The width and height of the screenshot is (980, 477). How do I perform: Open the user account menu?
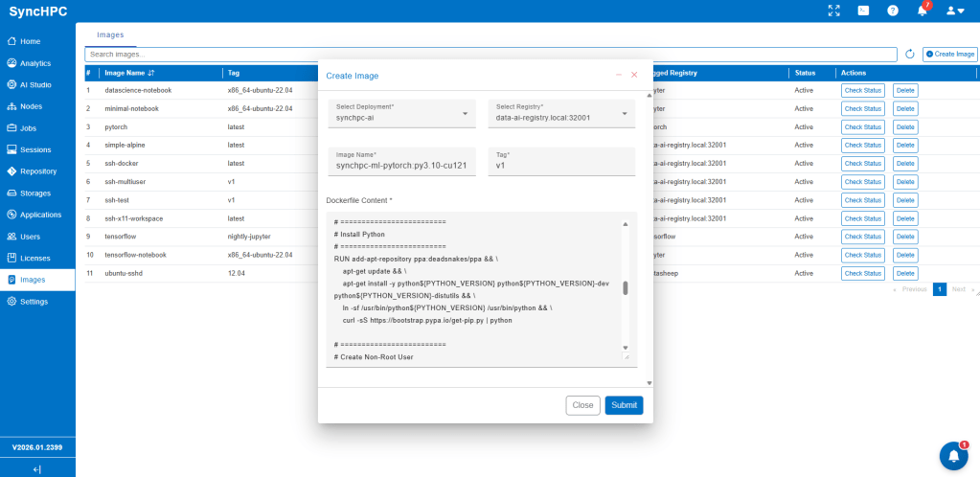coord(955,11)
